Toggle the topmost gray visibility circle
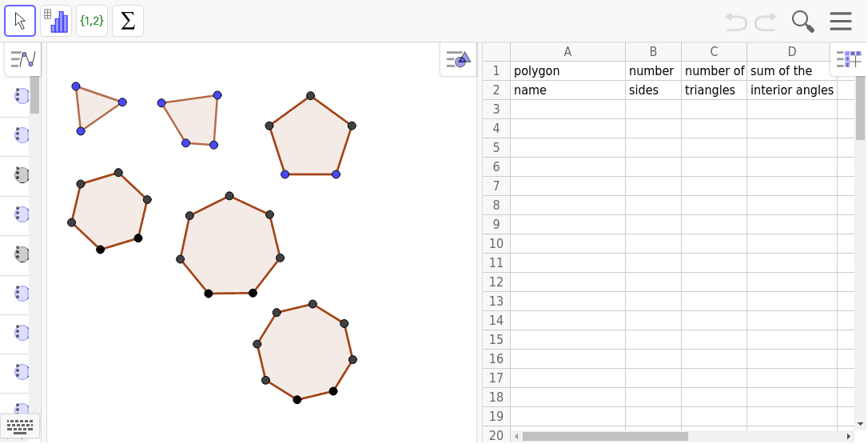This screenshot has height=444, width=868. point(22,175)
